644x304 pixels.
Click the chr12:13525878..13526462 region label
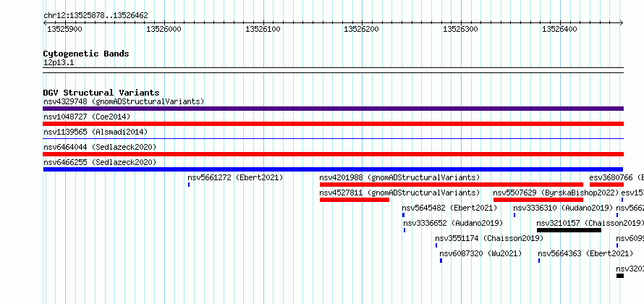pos(96,16)
